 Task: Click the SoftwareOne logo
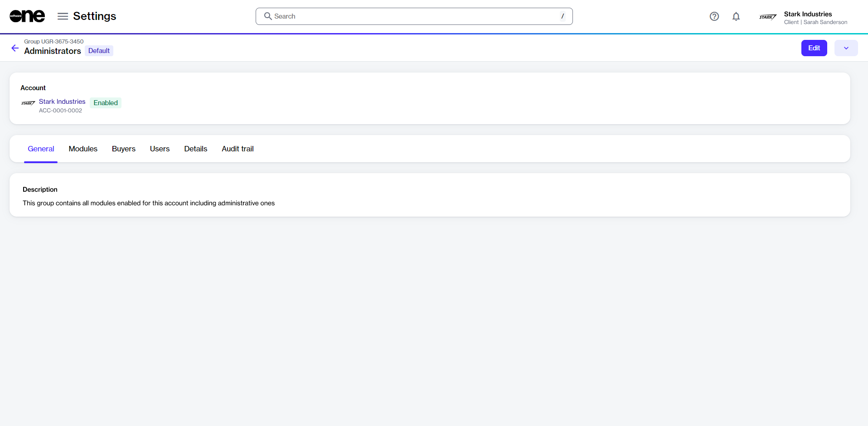pos(27,16)
